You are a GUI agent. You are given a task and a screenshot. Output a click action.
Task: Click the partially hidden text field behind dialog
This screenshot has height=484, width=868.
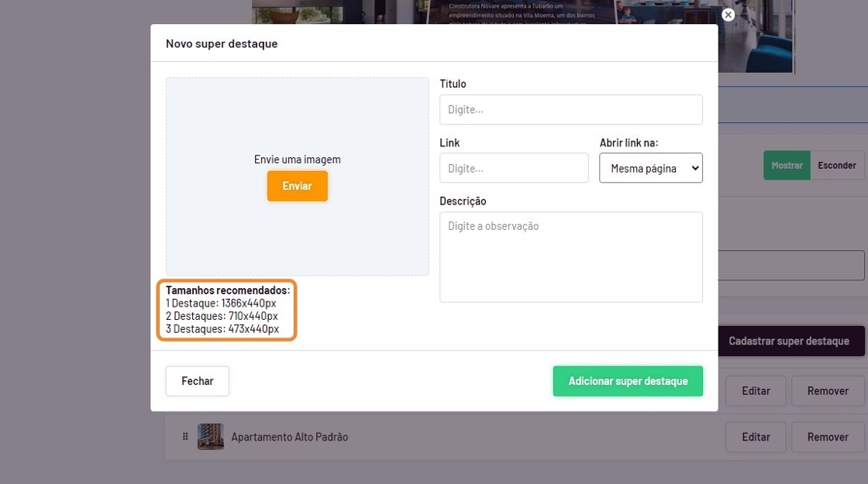(790, 266)
